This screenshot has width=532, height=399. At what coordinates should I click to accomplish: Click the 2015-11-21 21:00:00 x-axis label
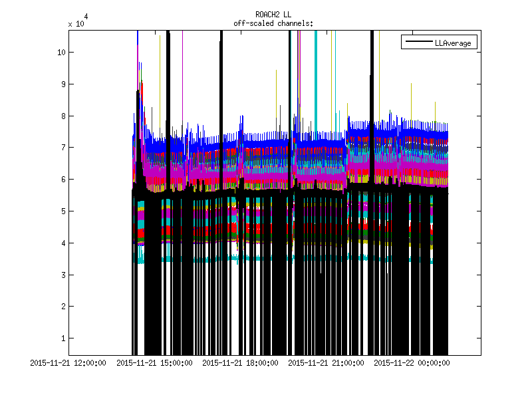(327, 363)
